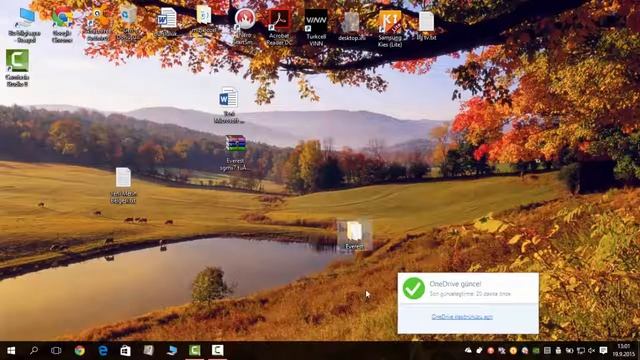Image resolution: width=640 pixels, height=360 pixels.
Task: Select the text file right of Samsung Kies
Action: [426, 26]
